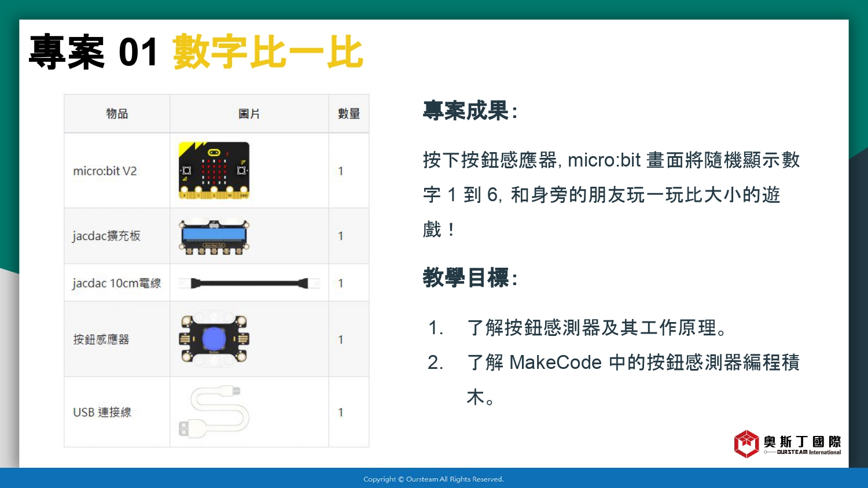Click the USB cable image
Screen dimensions: 868x488
214,412
